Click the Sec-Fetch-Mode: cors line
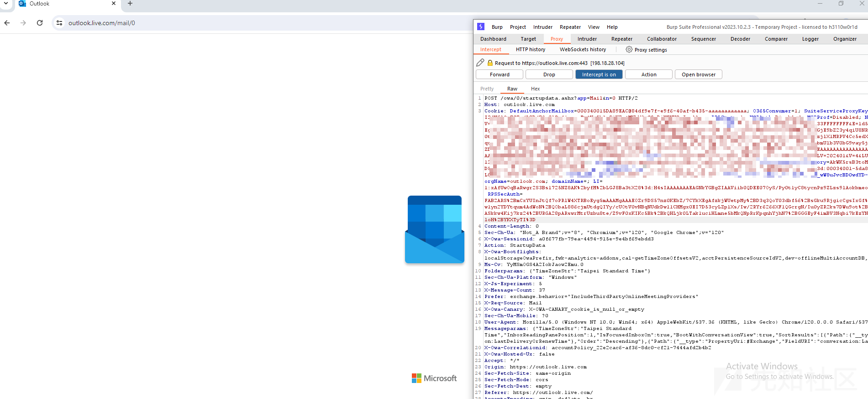The width and height of the screenshot is (868, 399). click(x=516, y=380)
